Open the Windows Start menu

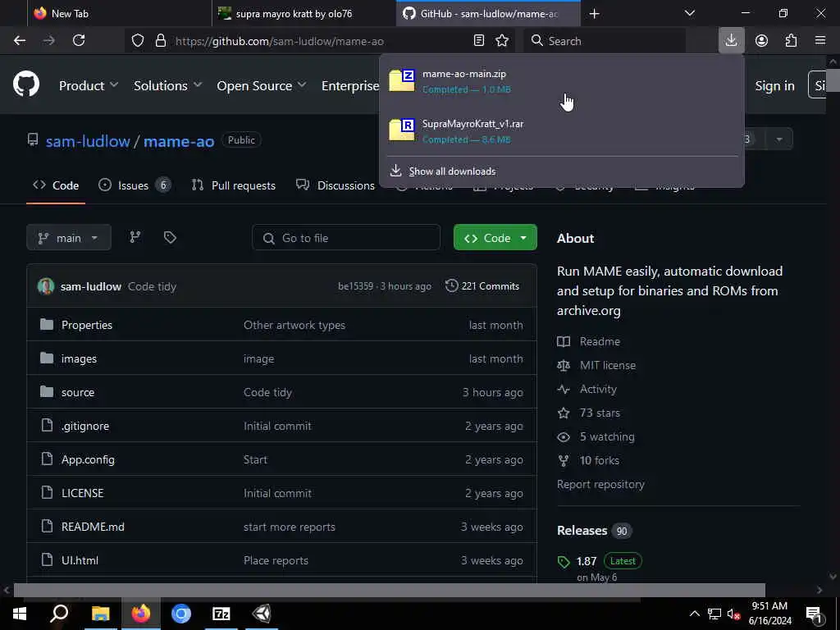click(x=20, y=614)
